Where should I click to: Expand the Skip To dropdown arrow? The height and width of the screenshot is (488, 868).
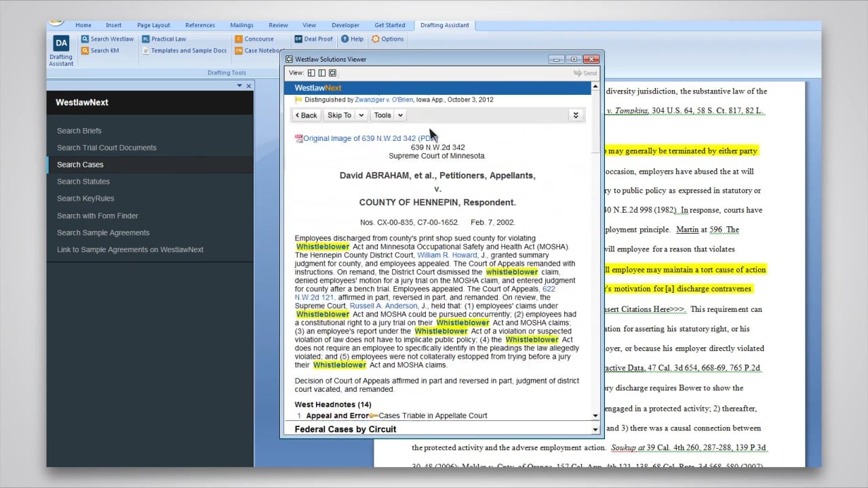click(x=361, y=115)
